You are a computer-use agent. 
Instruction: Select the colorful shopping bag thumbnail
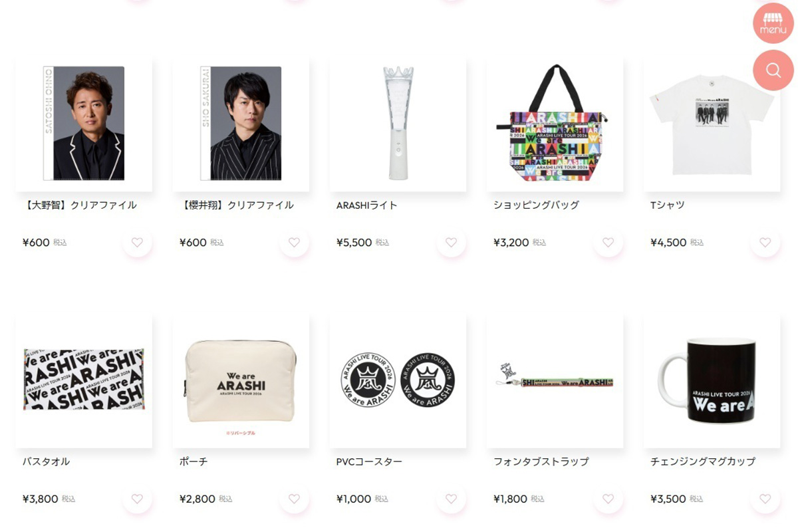pos(555,124)
